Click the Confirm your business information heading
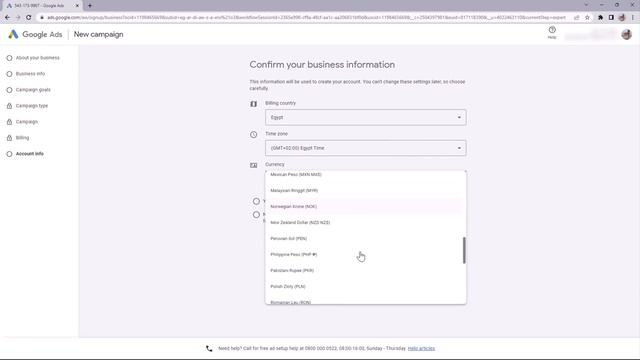Screen dimensions: 640x360 322,65
